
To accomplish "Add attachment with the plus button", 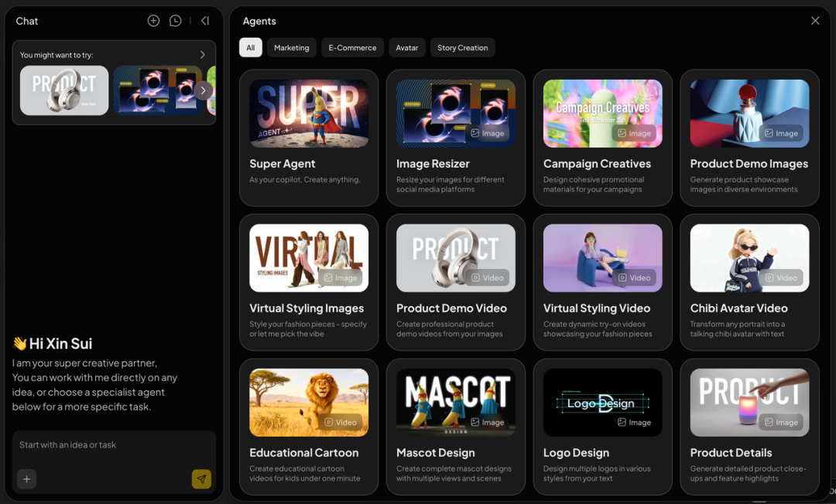I will click(x=26, y=479).
